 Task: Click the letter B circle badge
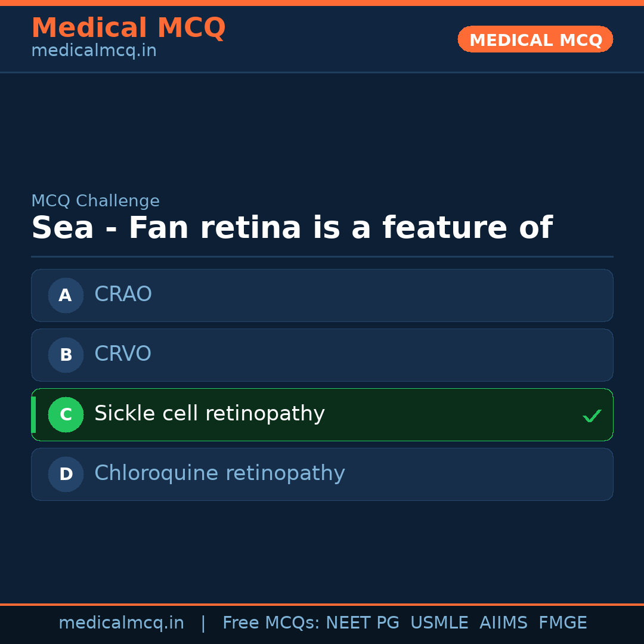[66, 355]
